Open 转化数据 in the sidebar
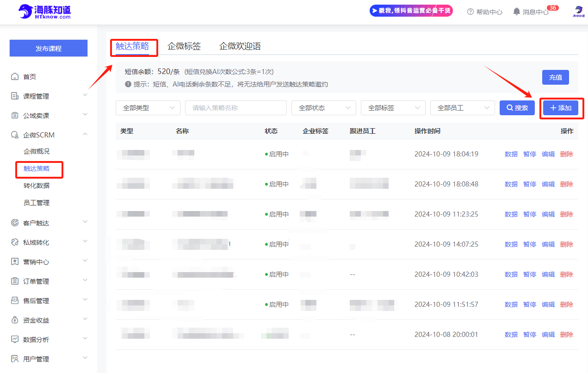Screen dimensions: 588x373 [x=37, y=186]
